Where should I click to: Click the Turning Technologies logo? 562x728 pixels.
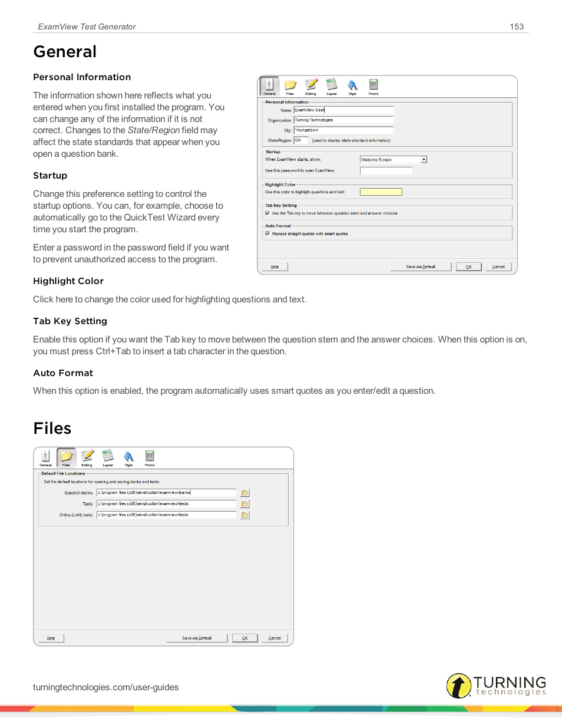496,686
